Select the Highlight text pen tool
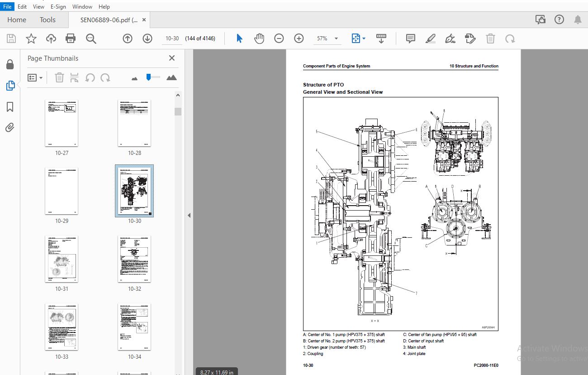 pyautogui.click(x=431, y=38)
